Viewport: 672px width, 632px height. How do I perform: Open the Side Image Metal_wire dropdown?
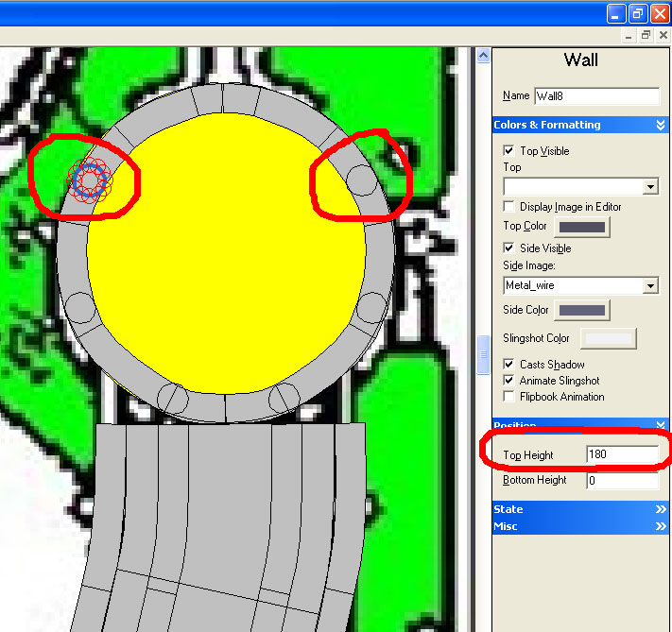pos(650,285)
